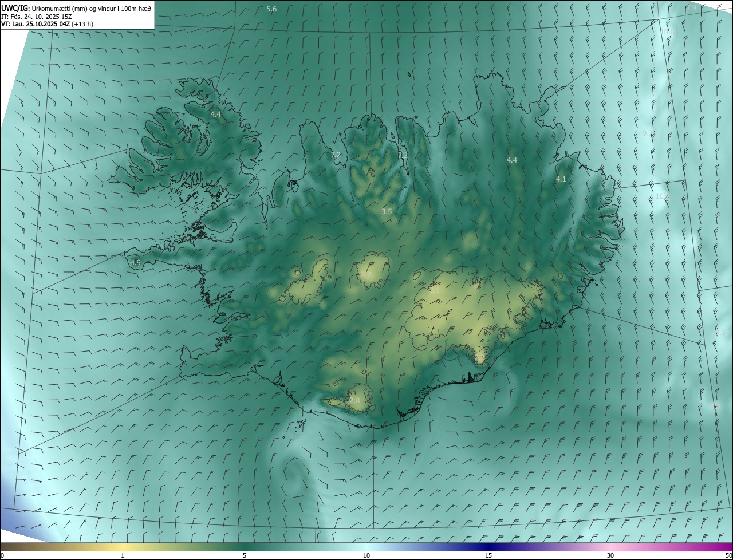This screenshot has height=560, width=733.
Task: Click the 2.1 value on Vatnajökull glacier
Action: 435,290
